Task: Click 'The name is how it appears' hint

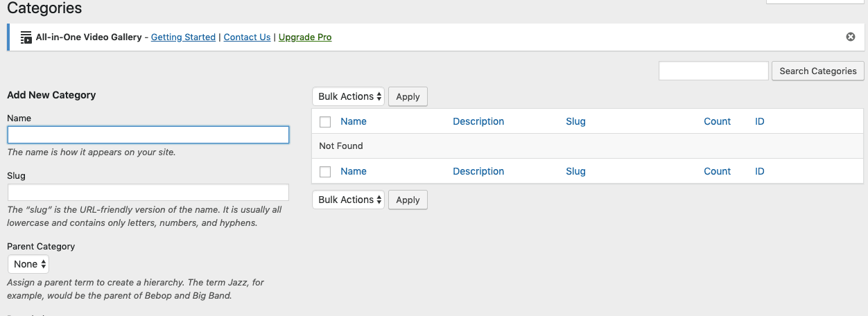Action: coord(91,152)
